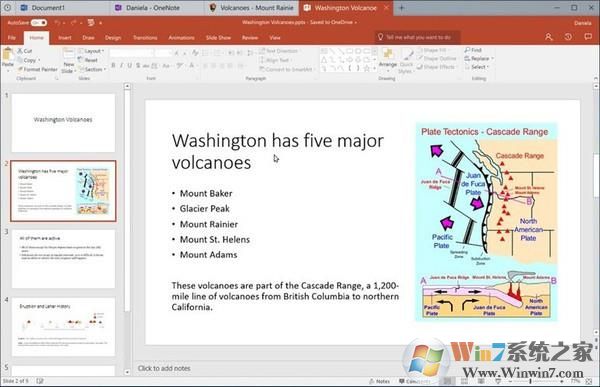600x387 pixels.
Task: Click Reset in the Slides group
Action: tap(88, 60)
